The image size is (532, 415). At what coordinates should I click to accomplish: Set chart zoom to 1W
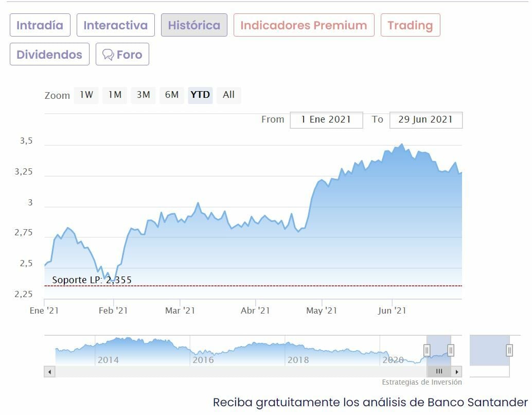point(86,95)
